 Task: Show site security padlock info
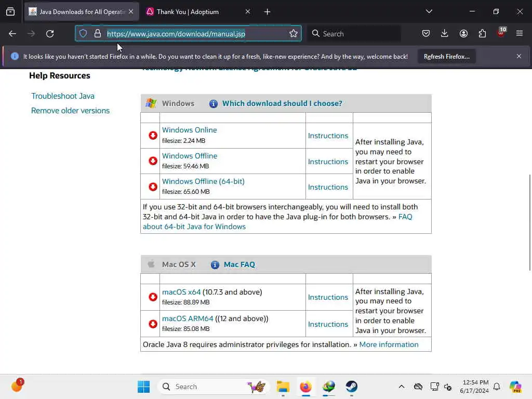pyautogui.click(x=98, y=34)
